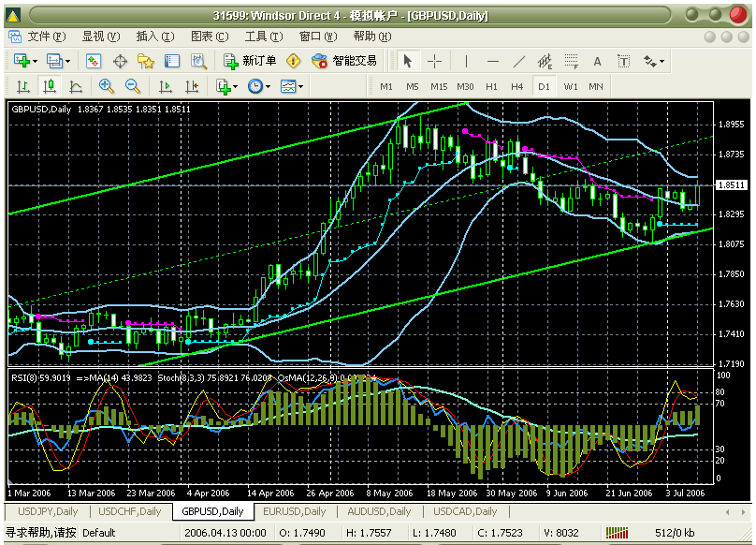Open the 插入 (Insert) menu
The height and width of the screenshot is (545, 756).
(154, 37)
